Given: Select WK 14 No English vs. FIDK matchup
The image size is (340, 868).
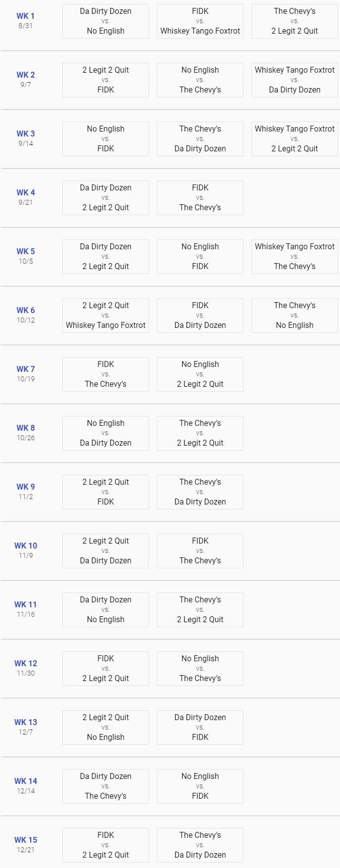Looking at the screenshot, I should (x=200, y=786).
